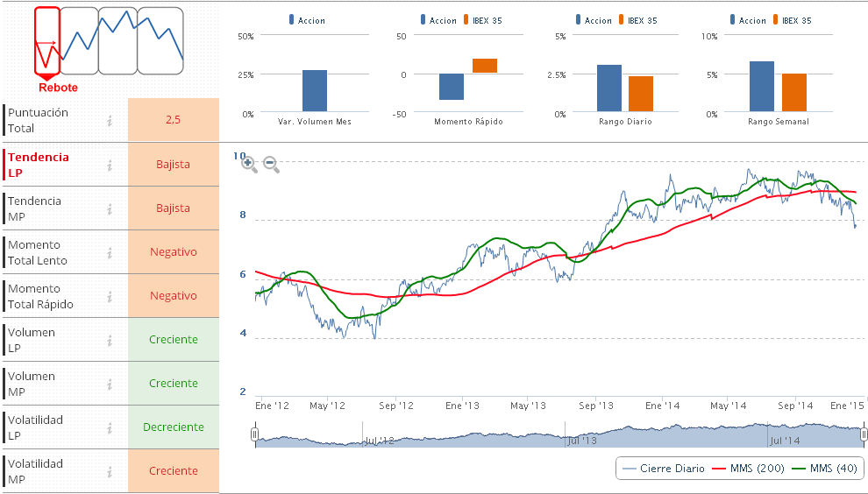Click the zoom out magnifier on chart
Viewport: 868px width, 494px height.
[270, 163]
